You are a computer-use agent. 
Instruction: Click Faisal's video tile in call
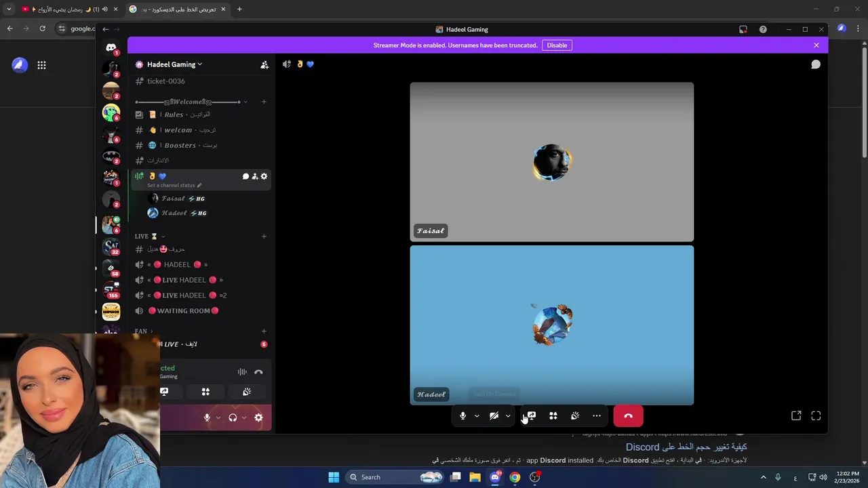552,162
